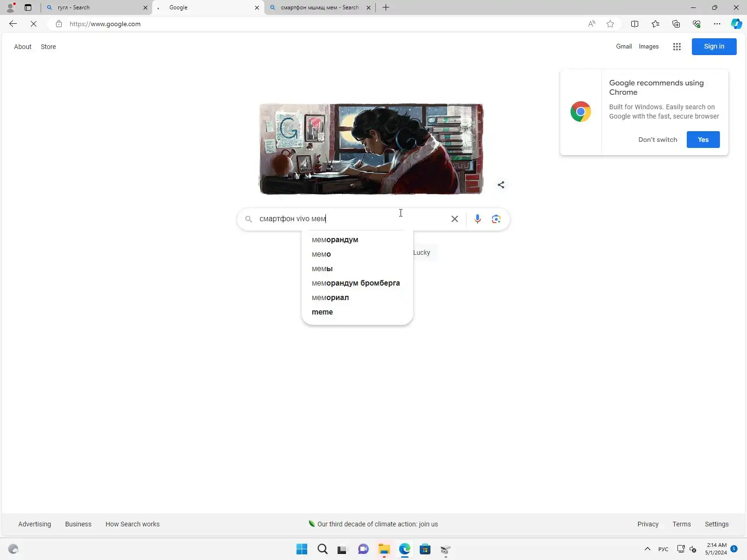Add this page to favorites star
The height and width of the screenshot is (560, 747).
[610, 24]
